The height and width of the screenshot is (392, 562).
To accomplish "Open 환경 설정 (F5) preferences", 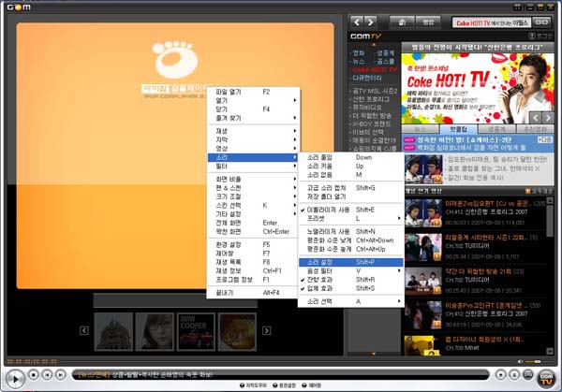I will click(x=253, y=244).
